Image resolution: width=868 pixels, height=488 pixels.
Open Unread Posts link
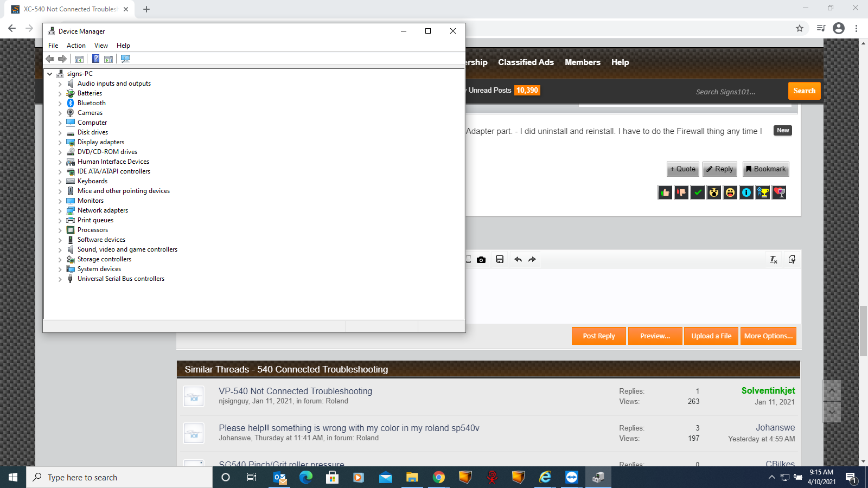tap(490, 91)
